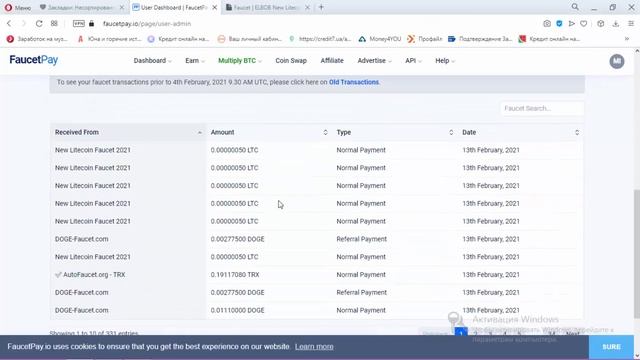Image resolution: width=640 pixels, height=360 pixels.
Task: Search open tabs with magnifier
Action: 575,7
